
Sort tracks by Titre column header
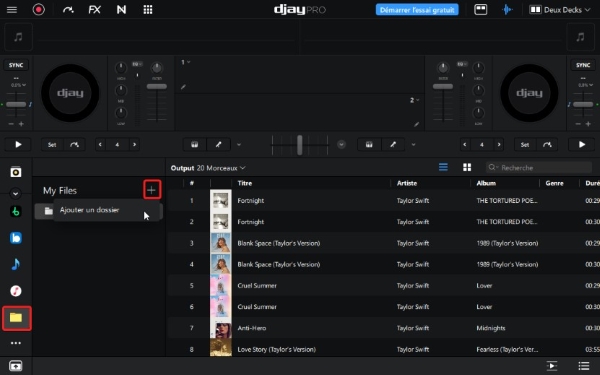245,183
